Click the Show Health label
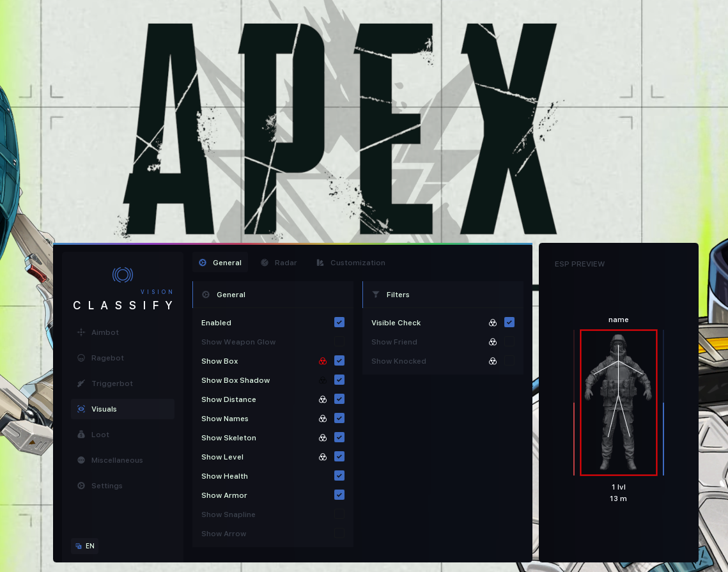 225,476
